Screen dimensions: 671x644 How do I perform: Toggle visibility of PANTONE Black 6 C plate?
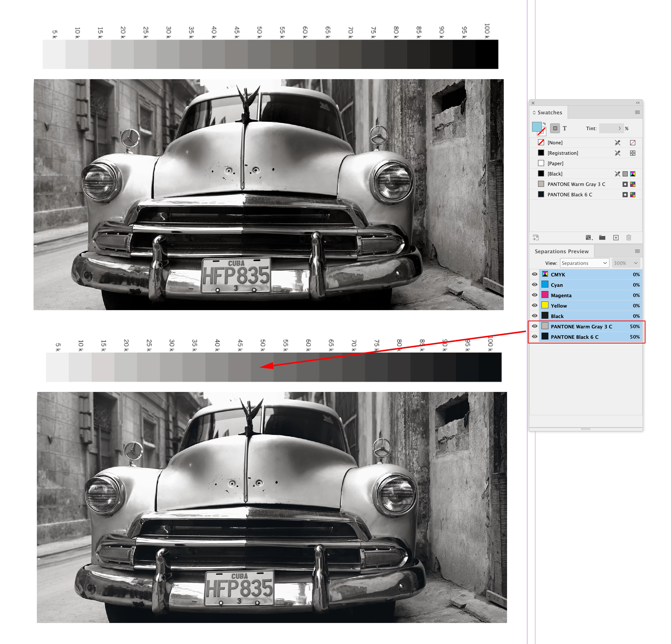534,337
